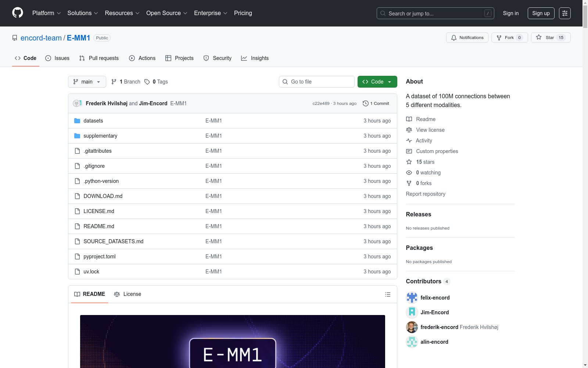Screen dimensions: 588x368
Task: Click the star icon to star repository
Action: [x=539, y=37]
